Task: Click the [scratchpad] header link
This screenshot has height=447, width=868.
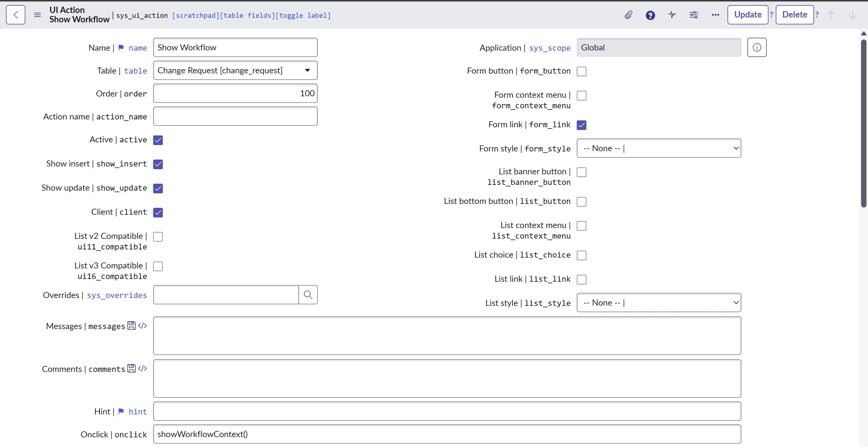Action: 196,15
